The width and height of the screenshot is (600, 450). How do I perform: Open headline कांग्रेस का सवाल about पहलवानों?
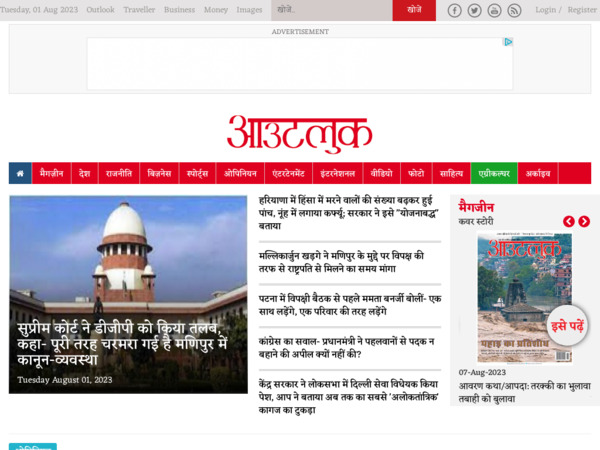click(x=346, y=347)
